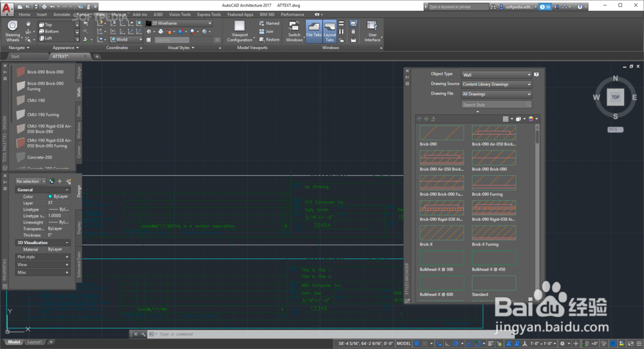Switch to the Vision Tools ribbon tab

180,14
